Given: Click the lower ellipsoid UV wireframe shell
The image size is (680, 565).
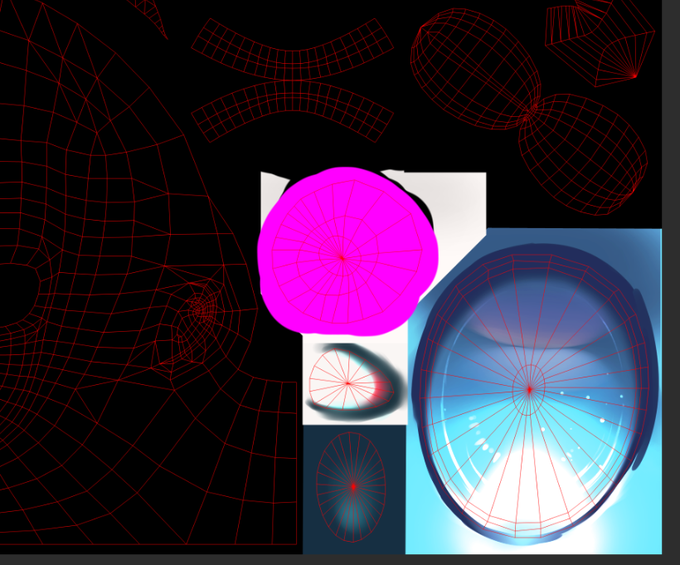Looking at the screenshot, I should tap(583, 154).
